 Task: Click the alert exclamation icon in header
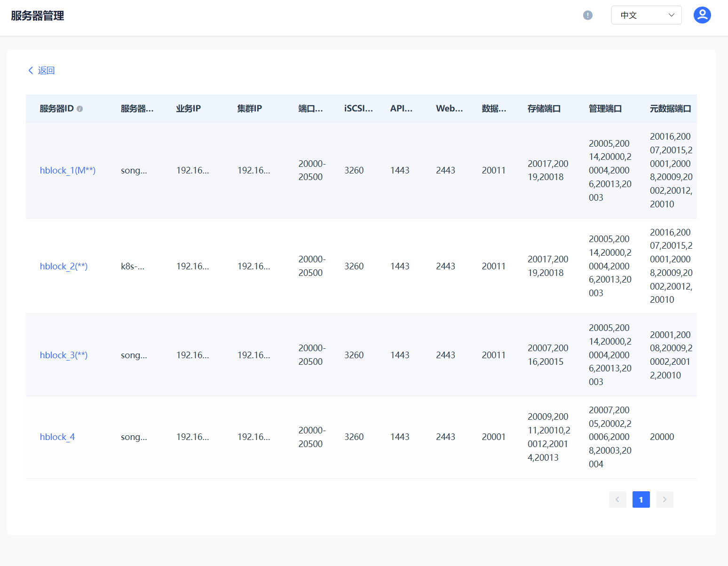(587, 16)
